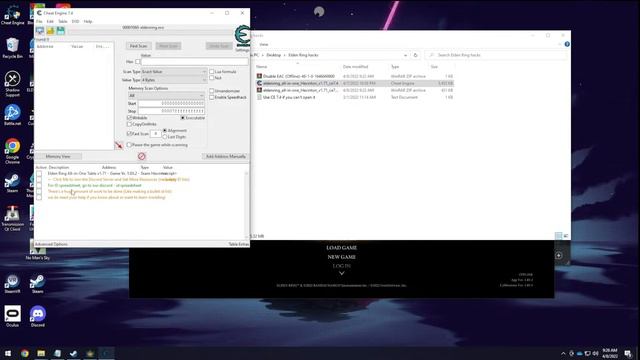
Task: Open the Oculus desktop icon
Action: tap(12, 316)
